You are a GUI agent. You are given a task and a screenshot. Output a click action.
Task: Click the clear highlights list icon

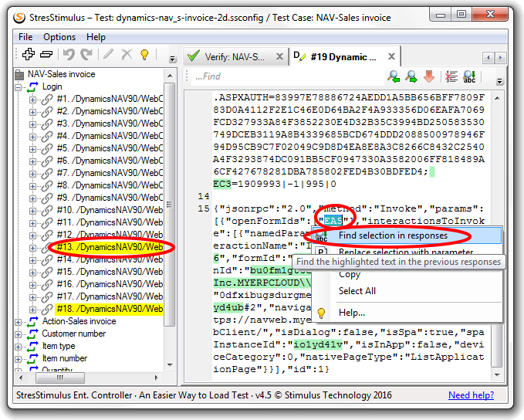click(451, 76)
